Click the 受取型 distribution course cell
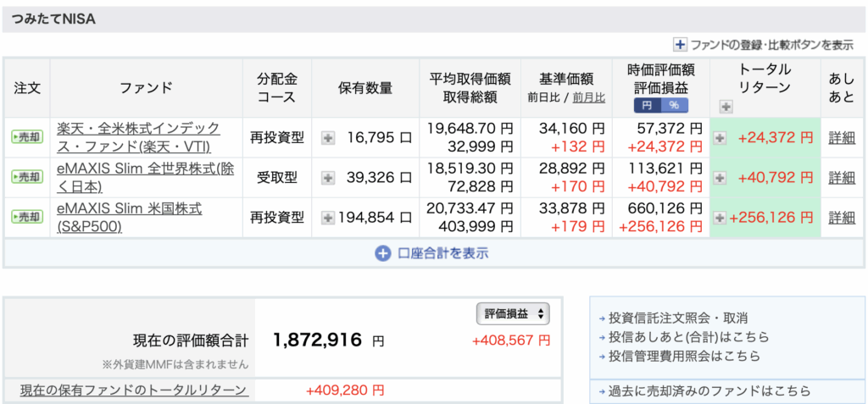The height and width of the screenshot is (404, 868). tap(277, 177)
